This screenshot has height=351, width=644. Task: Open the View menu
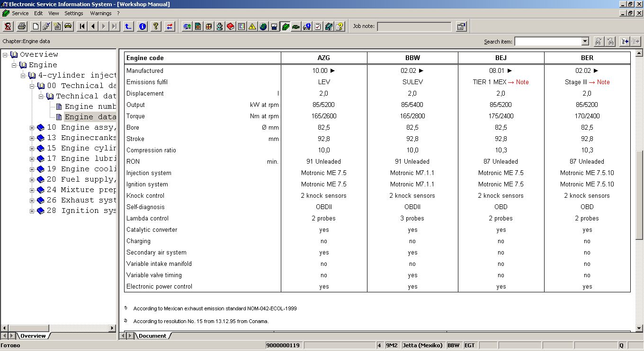click(x=54, y=13)
